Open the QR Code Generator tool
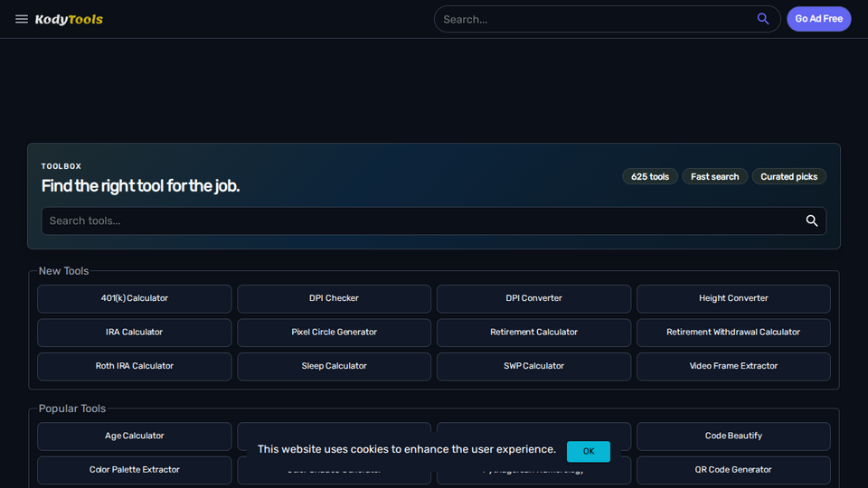This screenshot has width=868, height=488. coord(733,470)
